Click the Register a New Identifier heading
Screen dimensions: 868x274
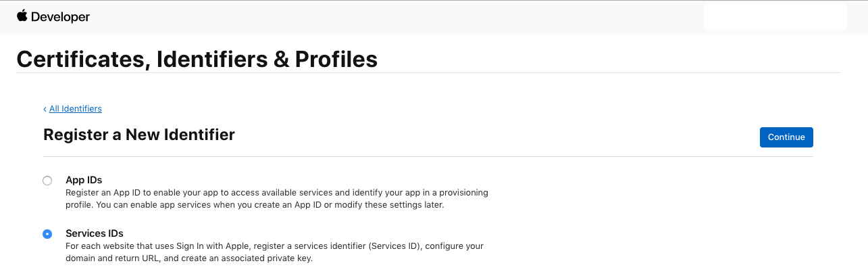click(x=138, y=135)
